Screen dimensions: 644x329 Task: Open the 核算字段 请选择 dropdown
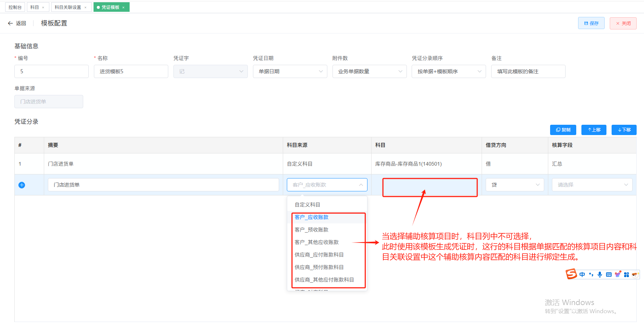(x=592, y=185)
